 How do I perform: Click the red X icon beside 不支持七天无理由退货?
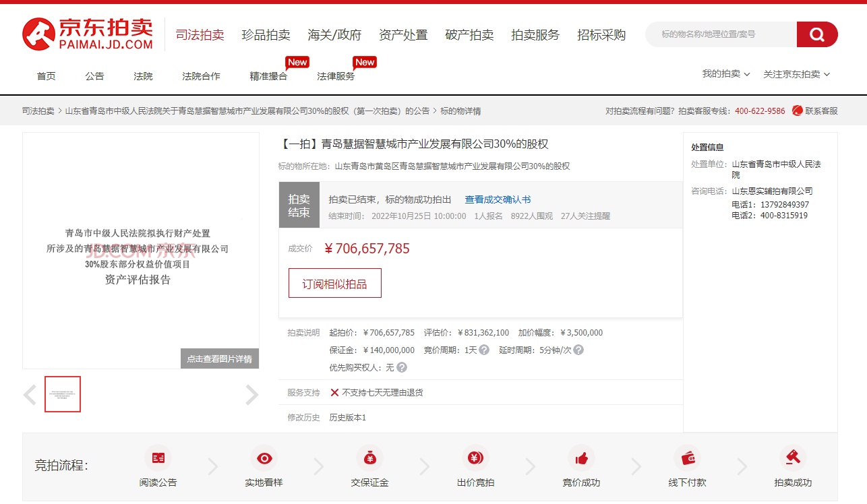(334, 392)
